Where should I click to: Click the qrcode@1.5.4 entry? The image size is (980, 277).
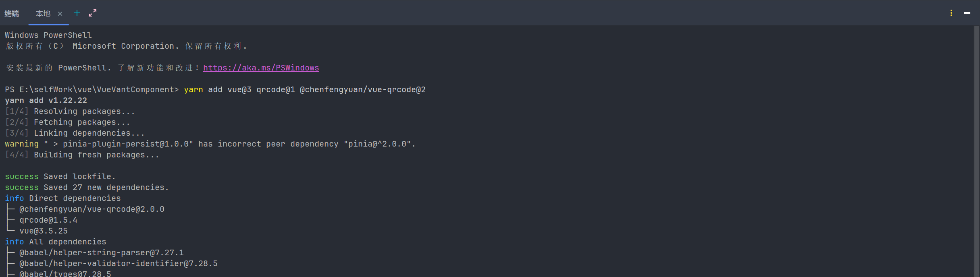click(48, 220)
